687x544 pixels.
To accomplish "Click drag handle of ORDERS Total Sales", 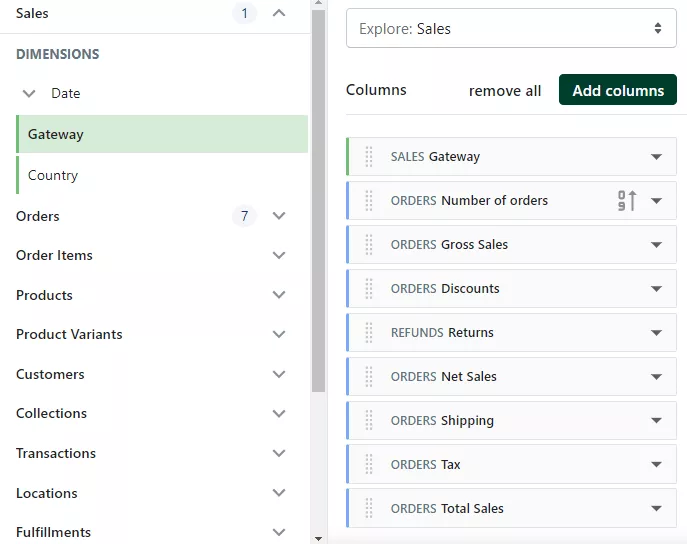I will pyautogui.click(x=369, y=509).
